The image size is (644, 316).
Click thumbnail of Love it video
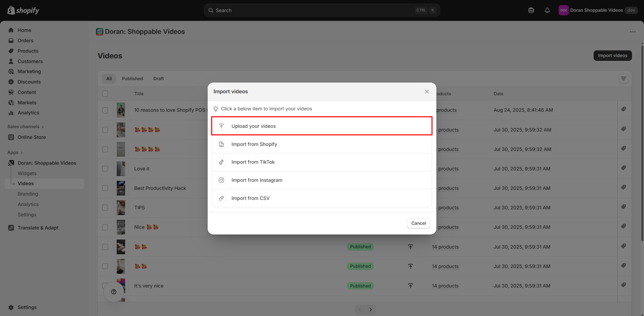[121, 169]
